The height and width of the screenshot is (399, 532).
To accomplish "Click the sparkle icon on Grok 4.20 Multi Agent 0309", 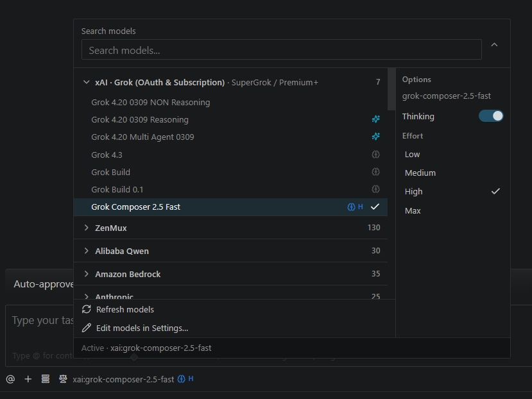I will pyautogui.click(x=375, y=137).
